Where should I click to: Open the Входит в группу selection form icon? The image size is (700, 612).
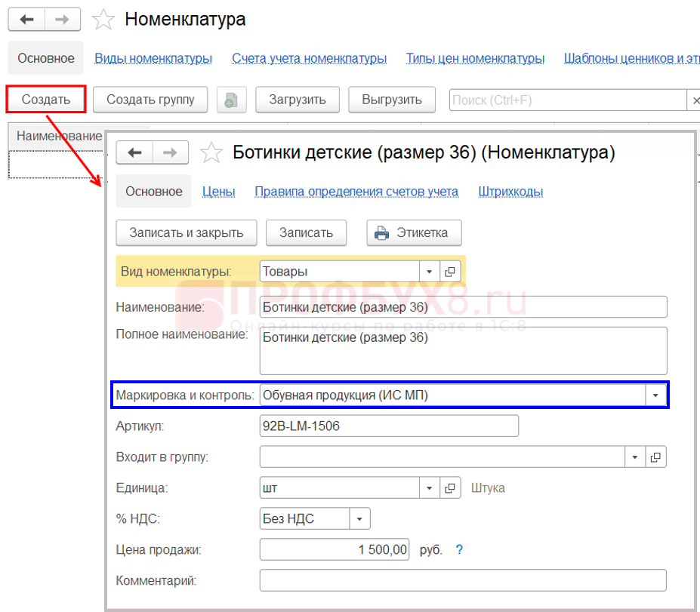(x=656, y=457)
